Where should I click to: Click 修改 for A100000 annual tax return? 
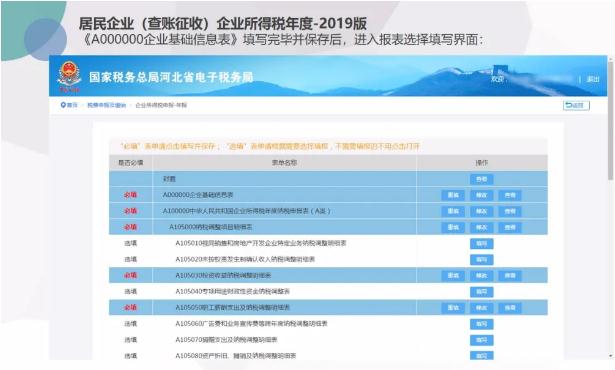pos(482,211)
